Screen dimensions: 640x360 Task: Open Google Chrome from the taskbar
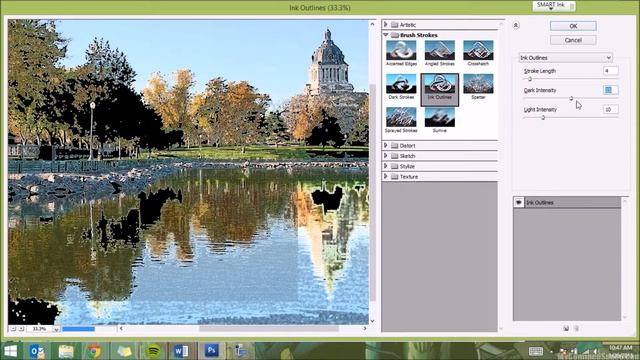pos(94,351)
